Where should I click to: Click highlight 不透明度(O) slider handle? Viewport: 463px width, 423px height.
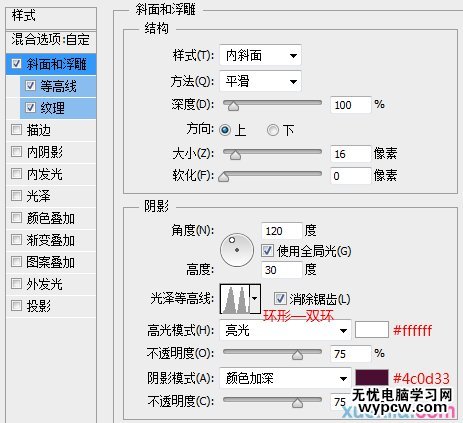pyautogui.click(x=297, y=355)
